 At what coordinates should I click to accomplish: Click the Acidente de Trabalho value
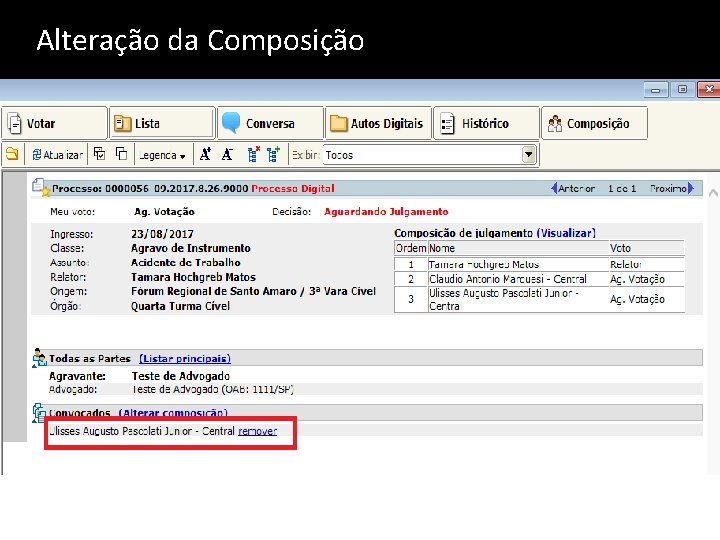[x=186, y=263]
